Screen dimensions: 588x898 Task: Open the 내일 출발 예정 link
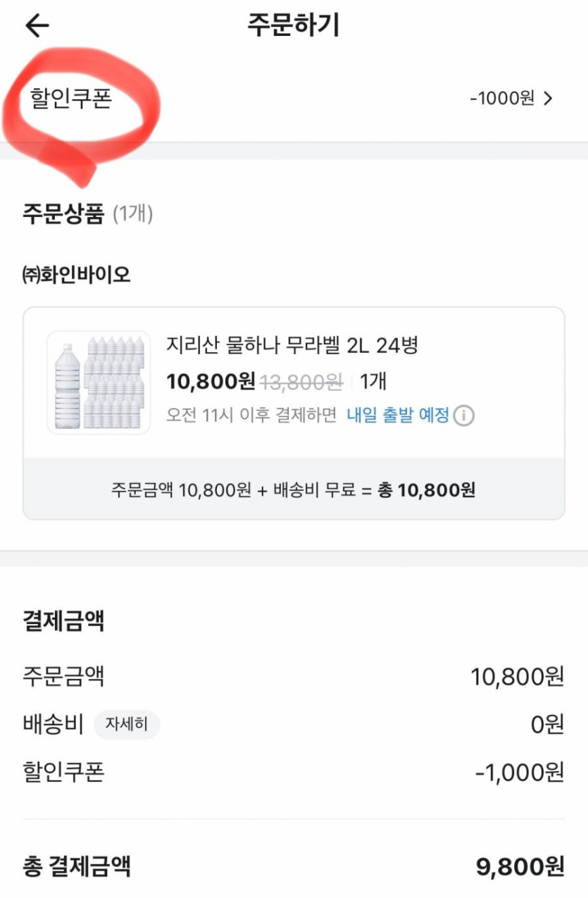pyautogui.click(x=397, y=416)
